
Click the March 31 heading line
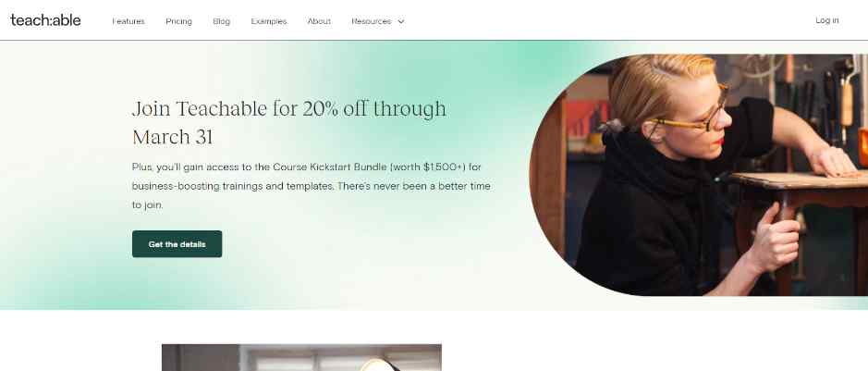pyautogui.click(x=172, y=137)
